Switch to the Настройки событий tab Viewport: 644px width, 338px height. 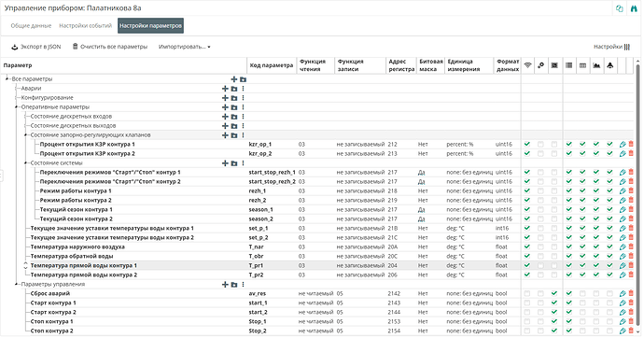coord(86,25)
